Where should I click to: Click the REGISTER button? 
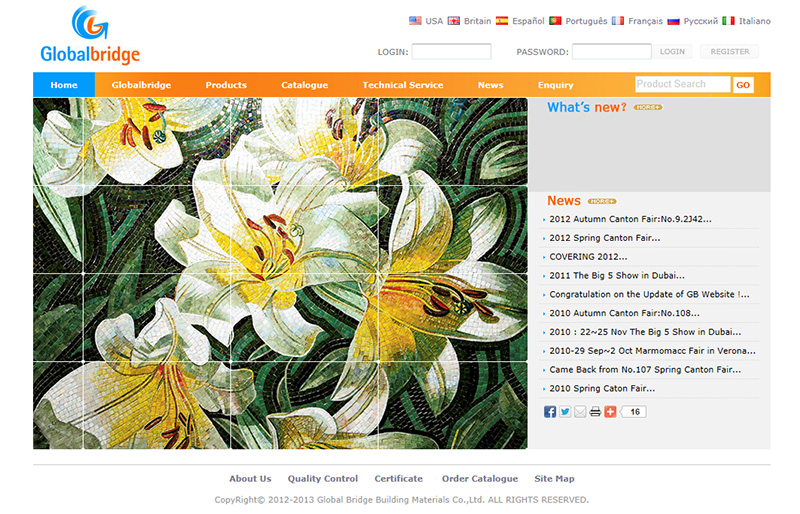point(729,51)
